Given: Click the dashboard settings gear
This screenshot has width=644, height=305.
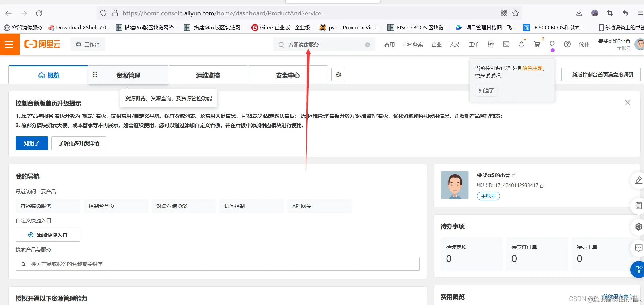Looking at the screenshot, I should pyautogui.click(x=338, y=74).
